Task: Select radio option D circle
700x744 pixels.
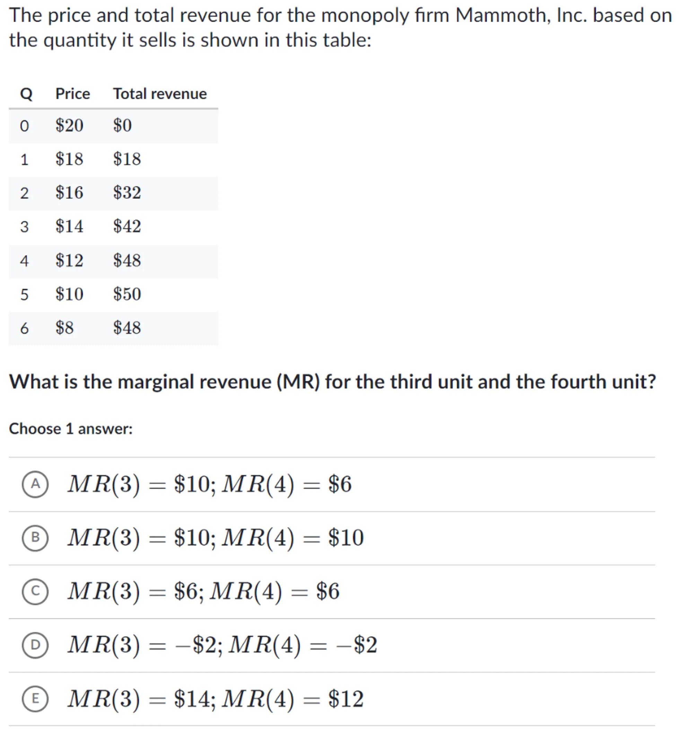Action: click(35, 645)
